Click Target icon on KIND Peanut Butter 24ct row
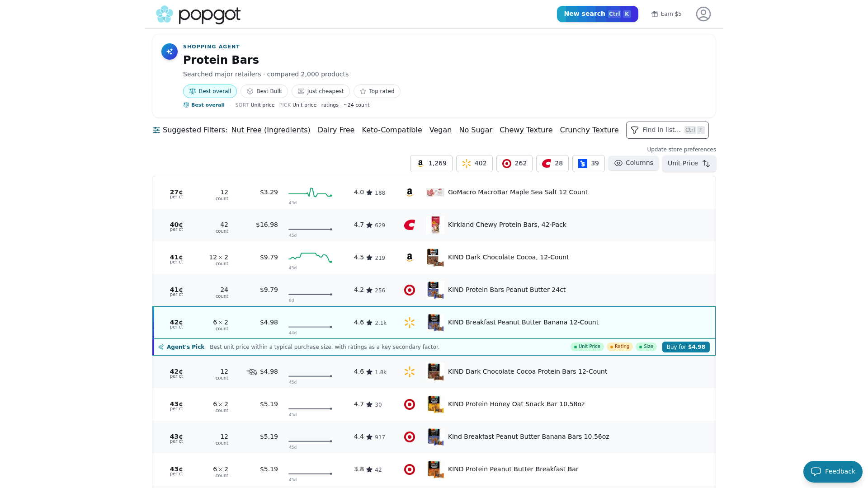This screenshot has height=488, width=868. tap(410, 290)
